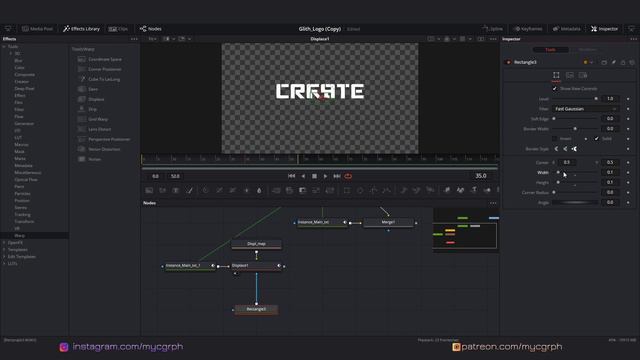This screenshot has width=640, height=360.
Task: Open the Inspector Settings tab icon
Action: [x=583, y=75]
